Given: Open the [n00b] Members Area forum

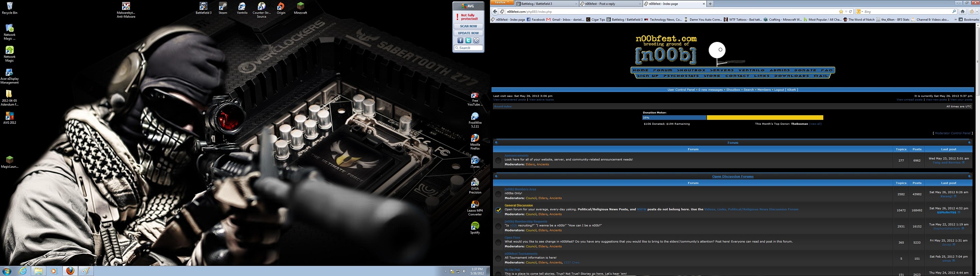Looking at the screenshot, I should point(520,189).
